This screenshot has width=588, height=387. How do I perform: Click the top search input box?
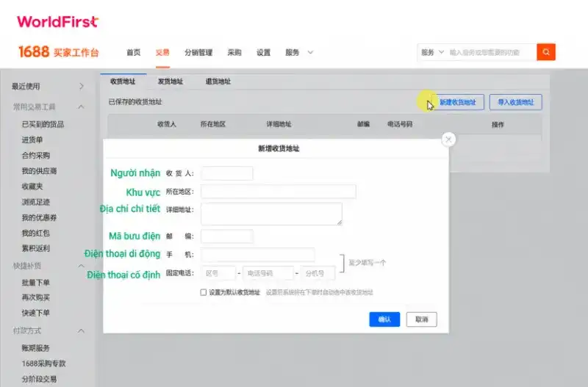[491, 52]
